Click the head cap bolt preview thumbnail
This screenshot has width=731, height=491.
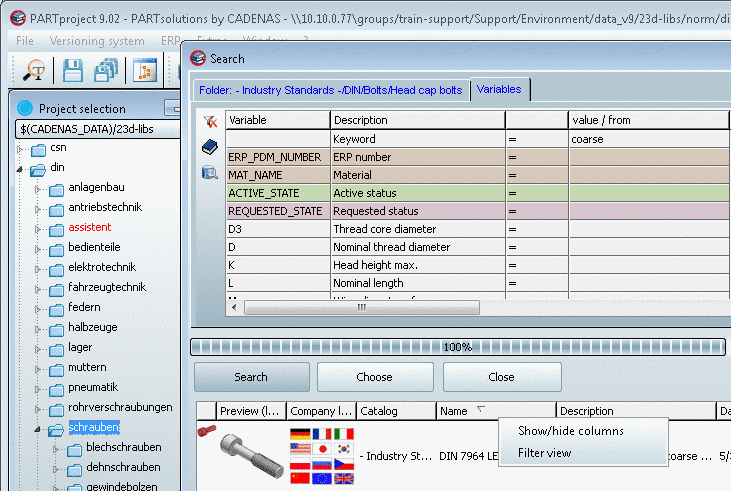click(252, 455)
